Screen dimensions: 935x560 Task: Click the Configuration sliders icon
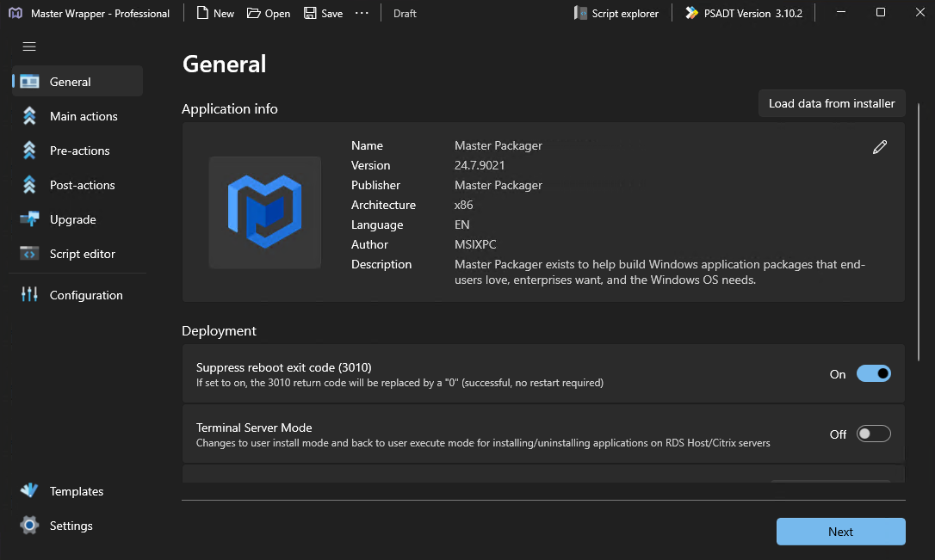click(30, 295)
